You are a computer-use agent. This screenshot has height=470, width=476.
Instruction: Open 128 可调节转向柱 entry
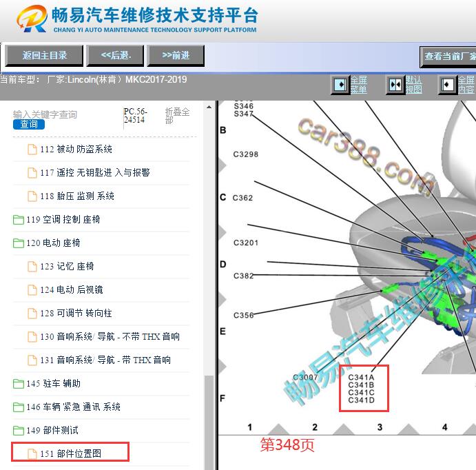coord(76,314)
